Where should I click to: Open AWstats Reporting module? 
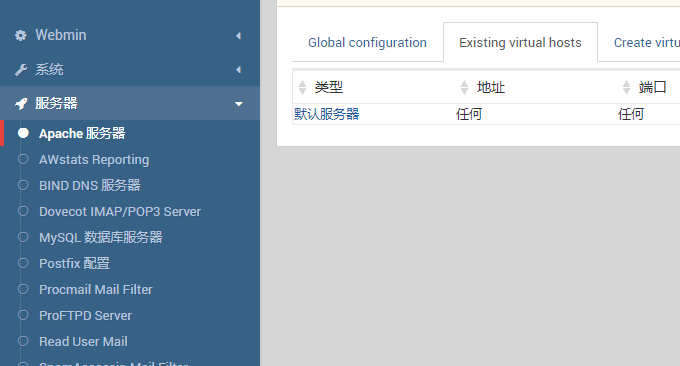coord(94,160)
